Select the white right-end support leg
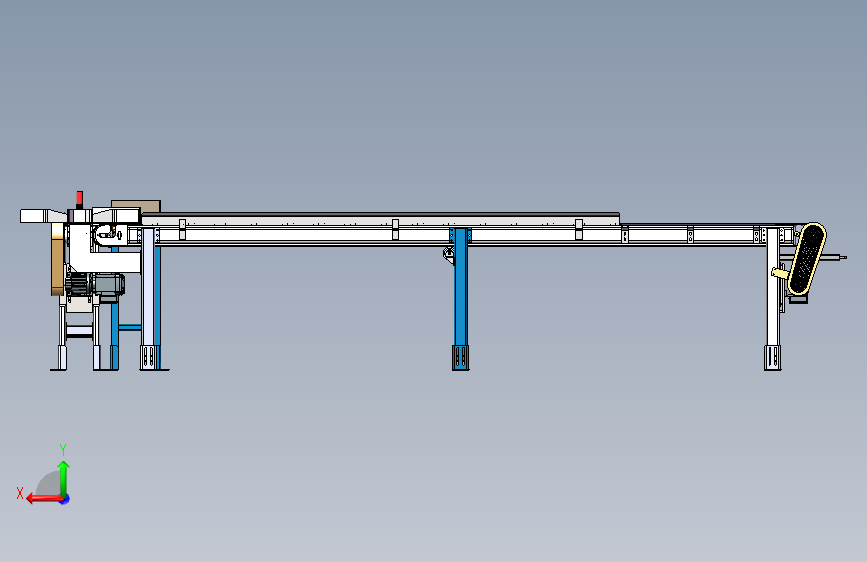Viewport: 867px width, 562px height. tap(772, 299)
